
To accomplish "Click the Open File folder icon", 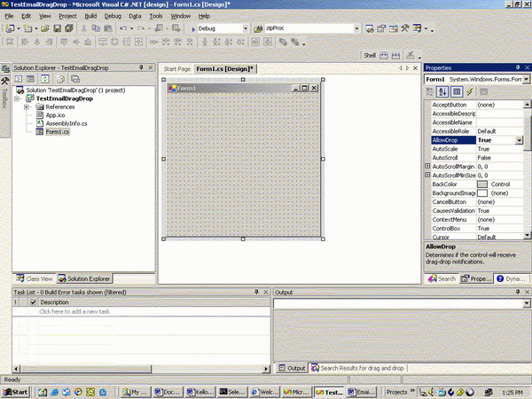I will 45,28.
